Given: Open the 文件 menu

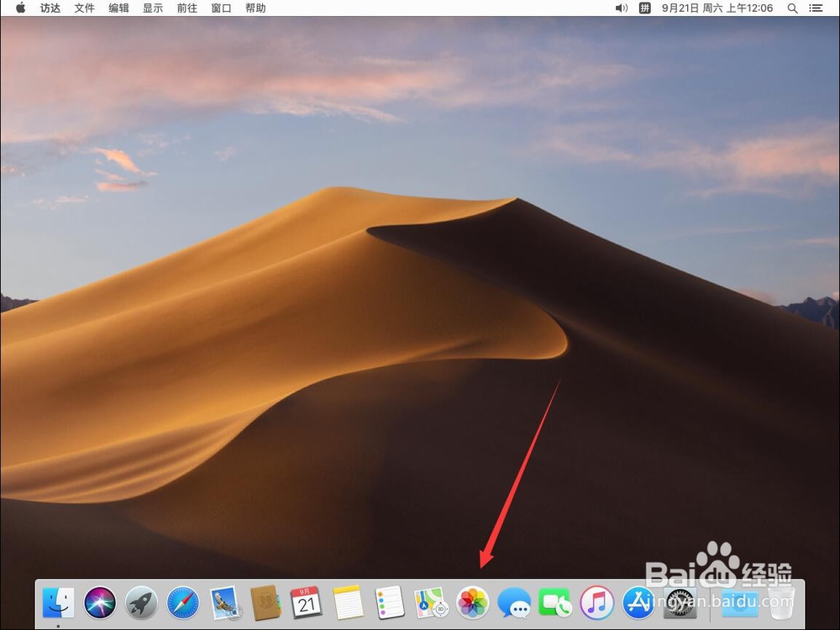Looking at the screenshot, I should coord(85,8).
